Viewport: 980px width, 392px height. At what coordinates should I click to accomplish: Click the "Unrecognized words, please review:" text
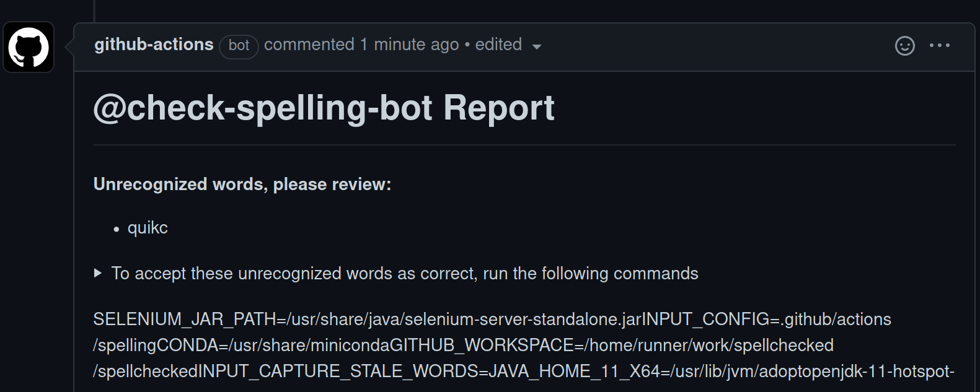242,185
